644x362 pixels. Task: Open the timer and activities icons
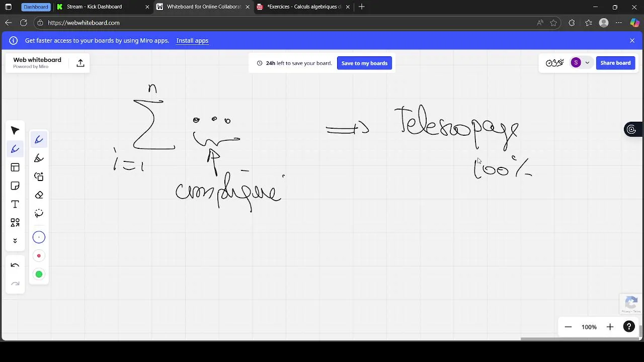(554, 63)
